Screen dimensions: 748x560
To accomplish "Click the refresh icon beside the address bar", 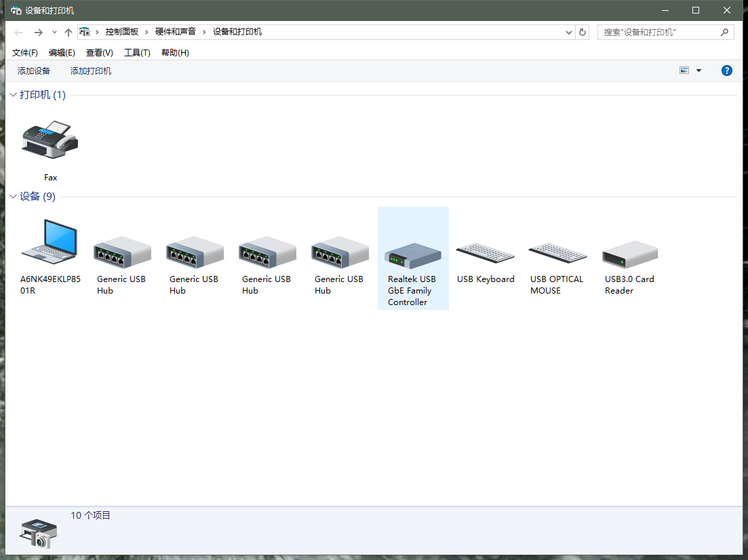I will click(582, 31).
